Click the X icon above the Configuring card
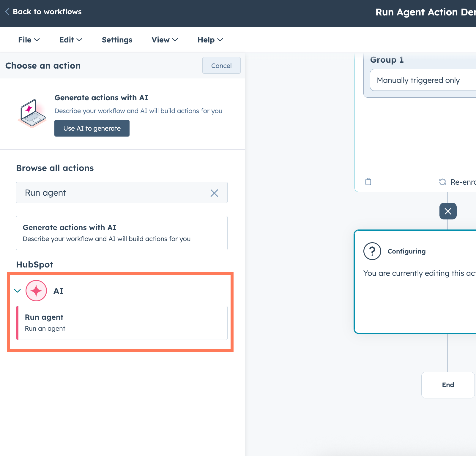This screenshot has height=456, width=476. click(448, 211)
